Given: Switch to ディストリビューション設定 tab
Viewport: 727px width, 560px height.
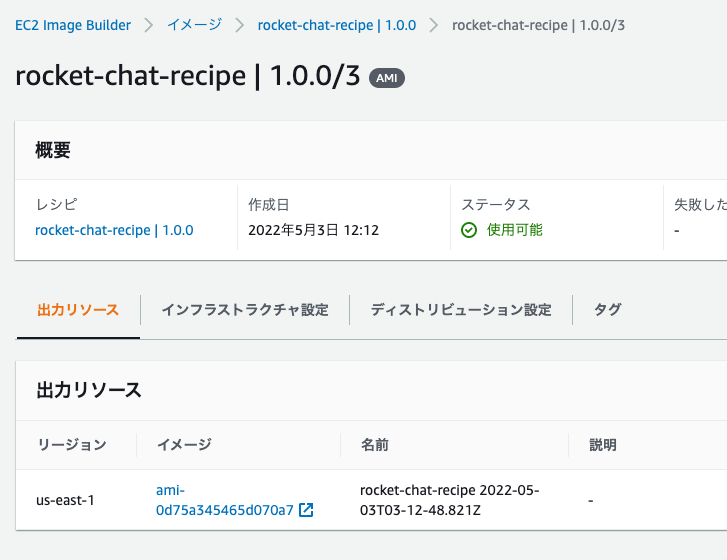Looking at the screenshot, I should tap(461, 310).
